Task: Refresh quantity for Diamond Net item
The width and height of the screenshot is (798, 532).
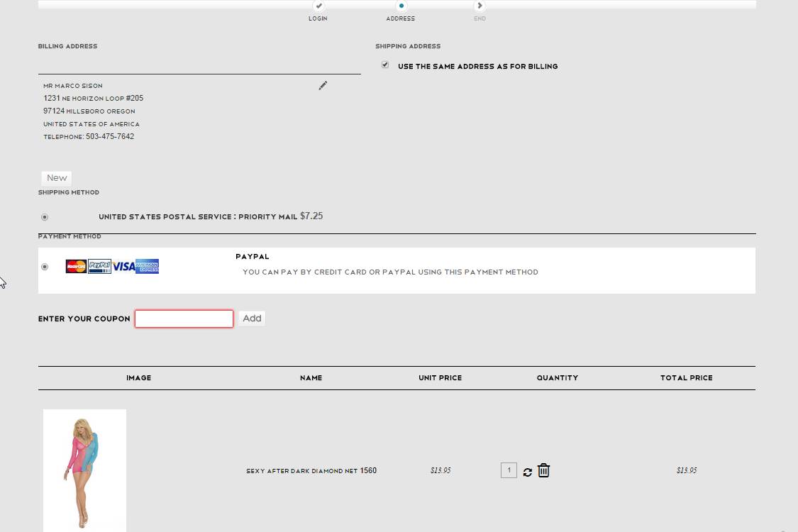Action: [x=527, y=472]
